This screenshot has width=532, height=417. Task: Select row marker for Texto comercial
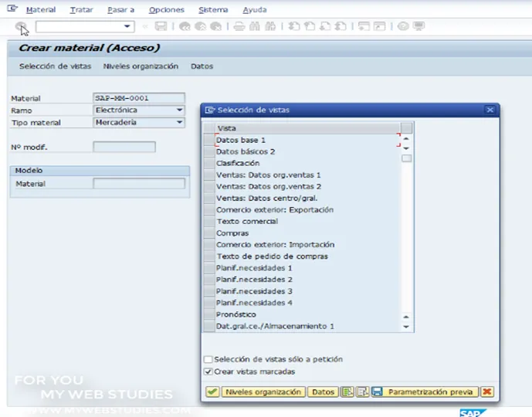tap(209, 221)
